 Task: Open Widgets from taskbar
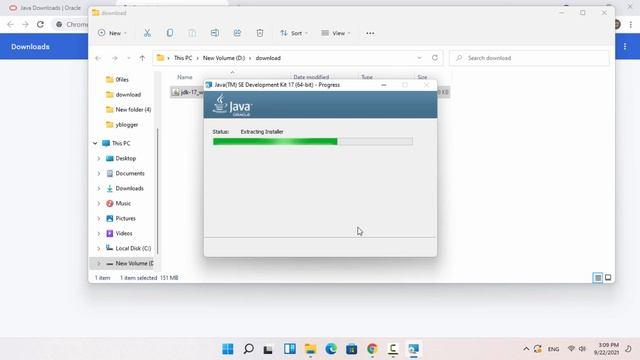tap(290, 349)
